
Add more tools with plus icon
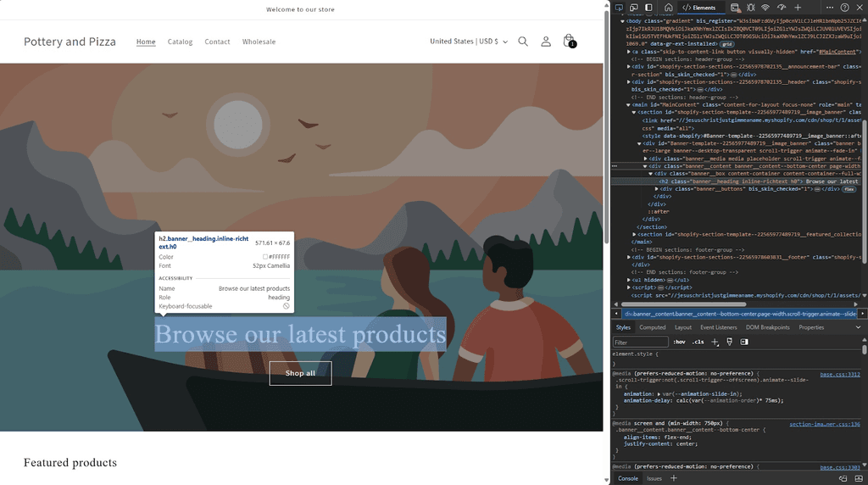pos(798,8)
